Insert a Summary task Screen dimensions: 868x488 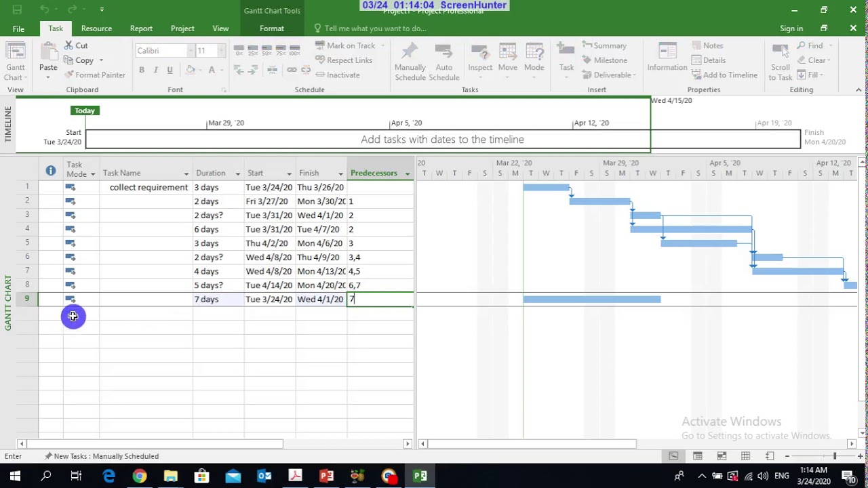(604, 45)
